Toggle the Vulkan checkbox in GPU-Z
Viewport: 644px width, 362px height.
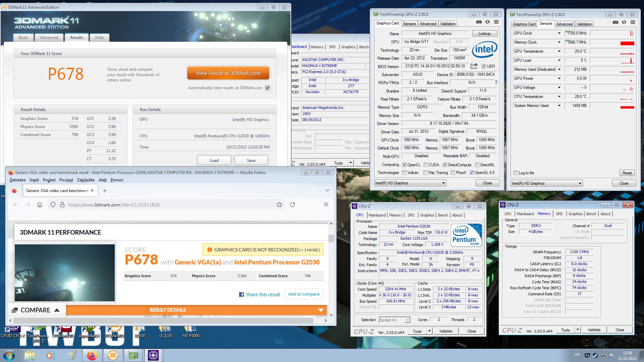coord(404,173)
